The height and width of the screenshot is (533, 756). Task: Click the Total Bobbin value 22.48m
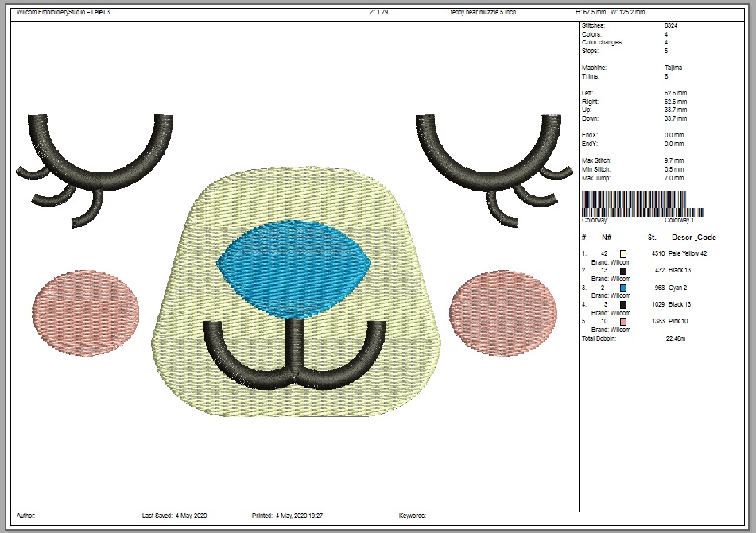tap(675, 338)
